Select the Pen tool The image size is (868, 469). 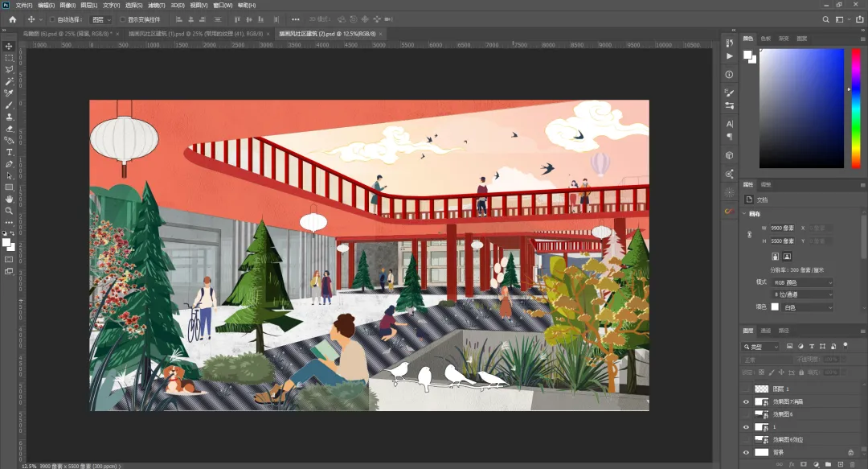[x=9, y=164]
